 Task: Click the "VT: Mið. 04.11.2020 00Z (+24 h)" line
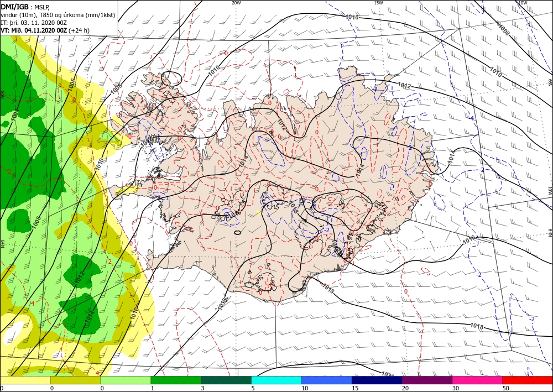coord(45,30)
